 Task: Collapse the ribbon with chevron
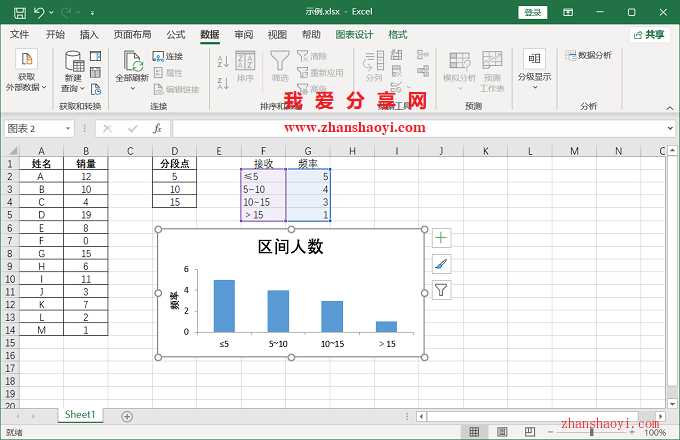click(x=670, y=108)
